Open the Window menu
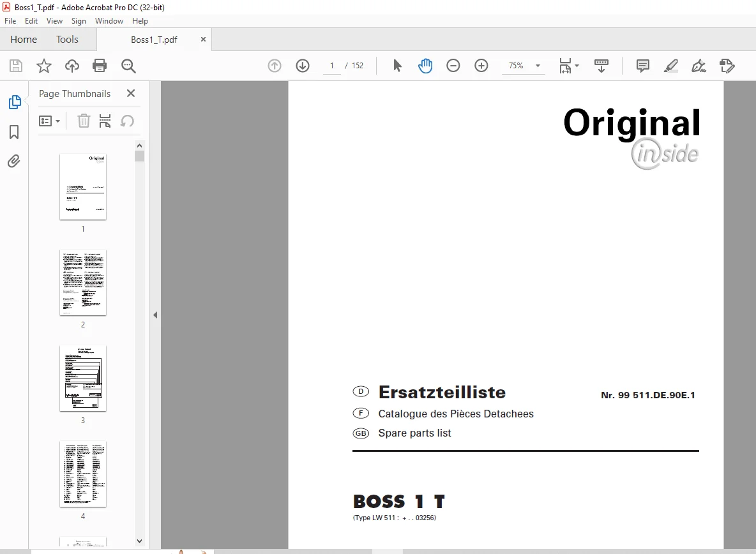 [109, 20]
